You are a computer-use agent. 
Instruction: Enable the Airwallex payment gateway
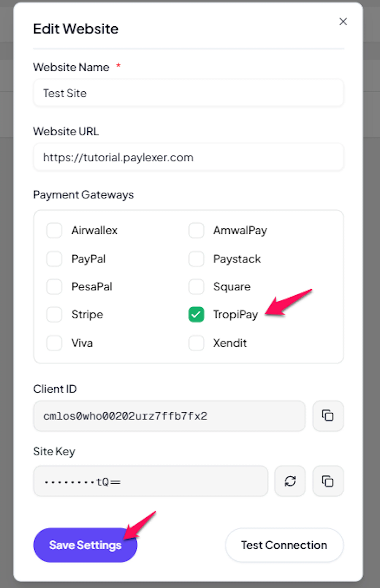point(54,230)
